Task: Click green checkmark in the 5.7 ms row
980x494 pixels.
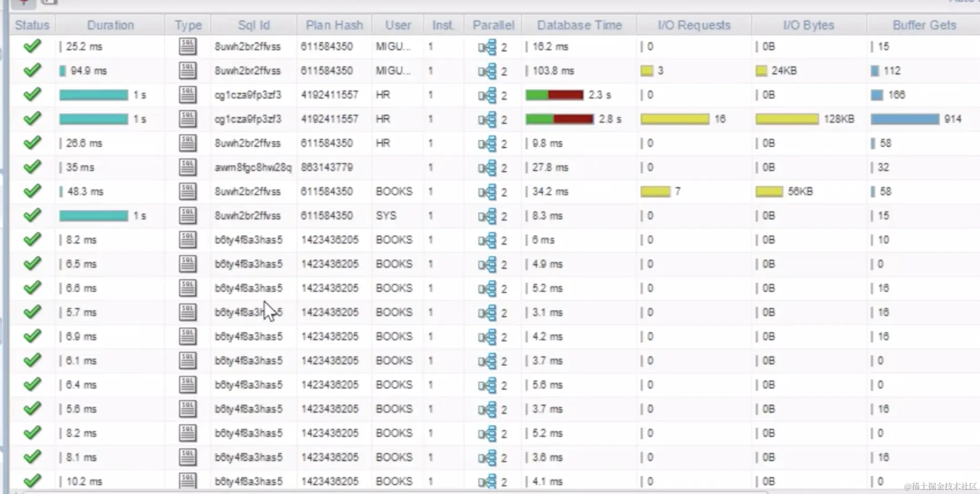Action: pos(32,312)
